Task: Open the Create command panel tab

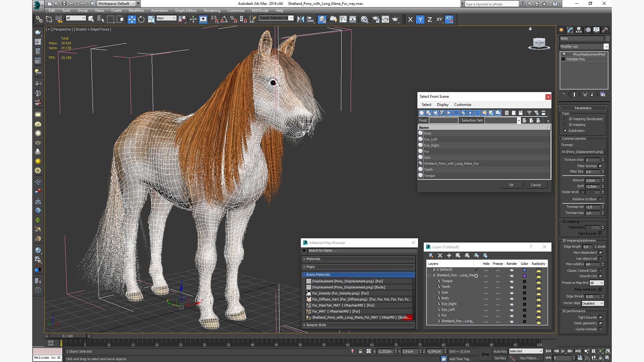Action: (x=561, y=30)
